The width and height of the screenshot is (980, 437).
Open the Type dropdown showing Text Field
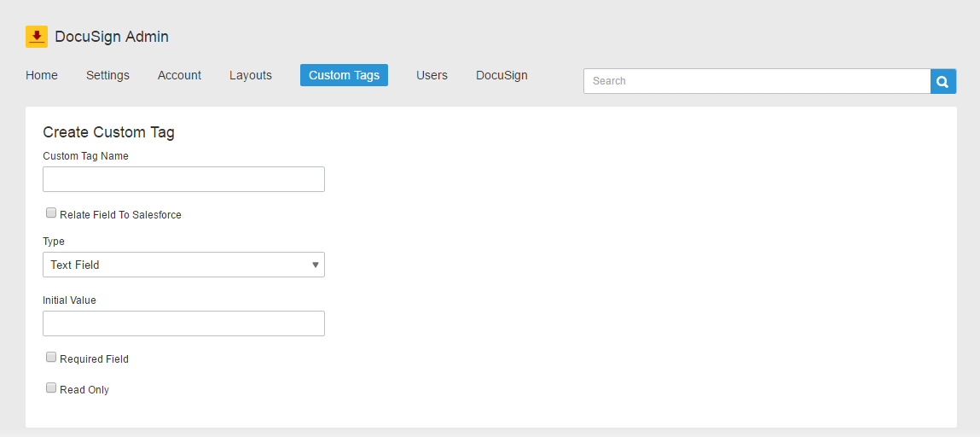(x=183, y=265)
